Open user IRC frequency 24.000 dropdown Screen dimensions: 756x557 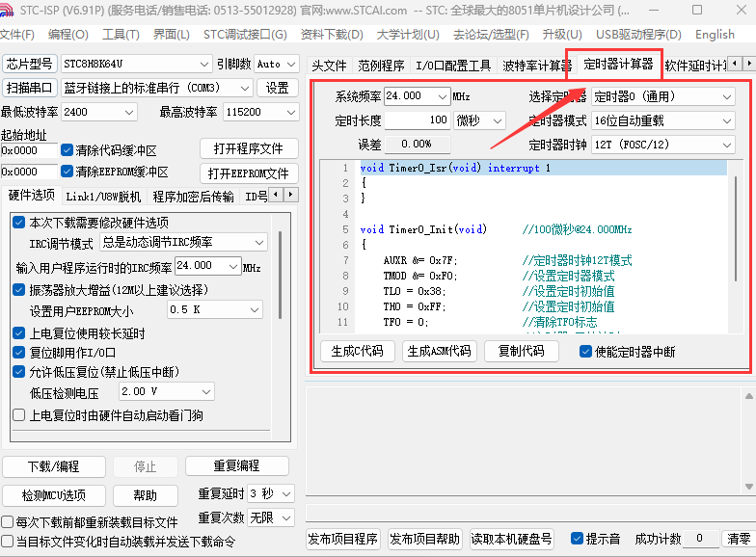(208, 266)
